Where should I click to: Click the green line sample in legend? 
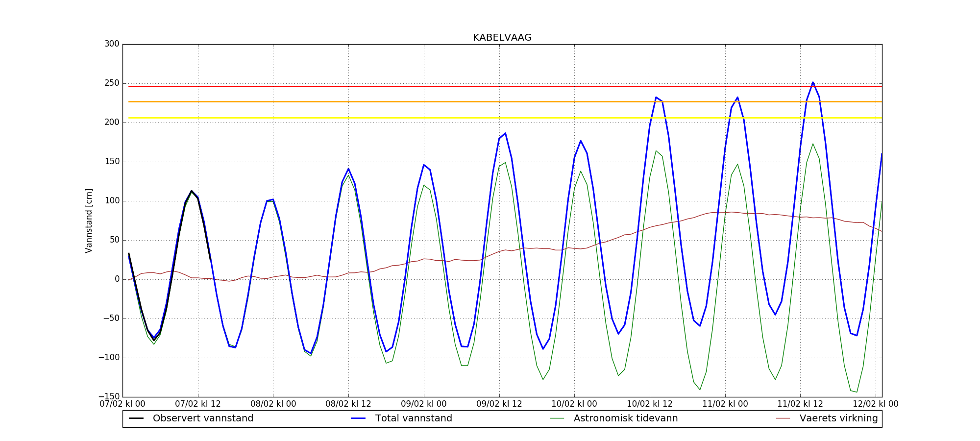tap(557, 418)
